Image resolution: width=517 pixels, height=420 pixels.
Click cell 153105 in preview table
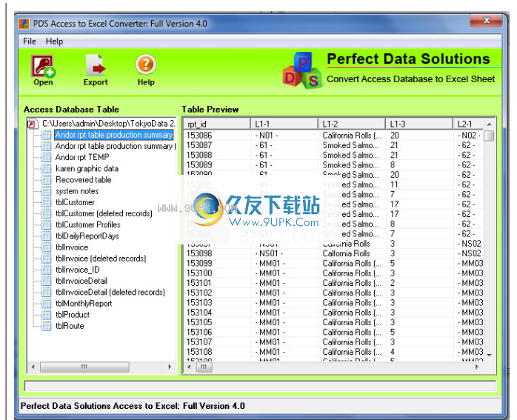pos(199,322)
